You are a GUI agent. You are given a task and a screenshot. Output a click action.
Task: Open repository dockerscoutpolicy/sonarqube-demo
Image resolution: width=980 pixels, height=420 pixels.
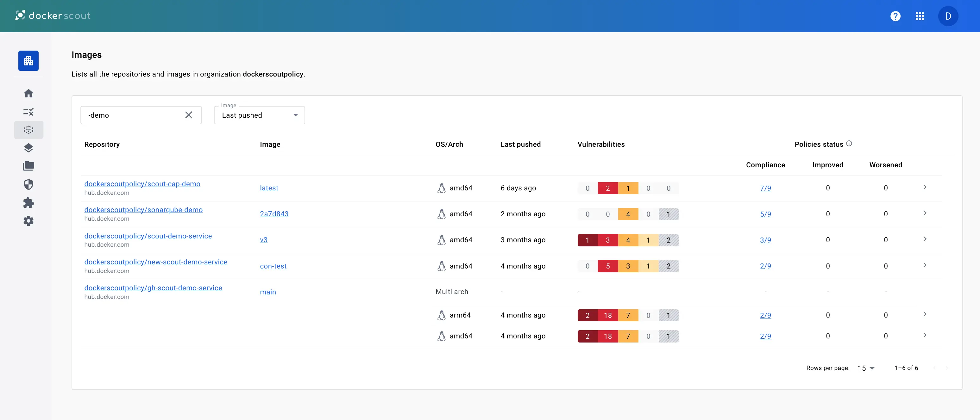(143, 209)
